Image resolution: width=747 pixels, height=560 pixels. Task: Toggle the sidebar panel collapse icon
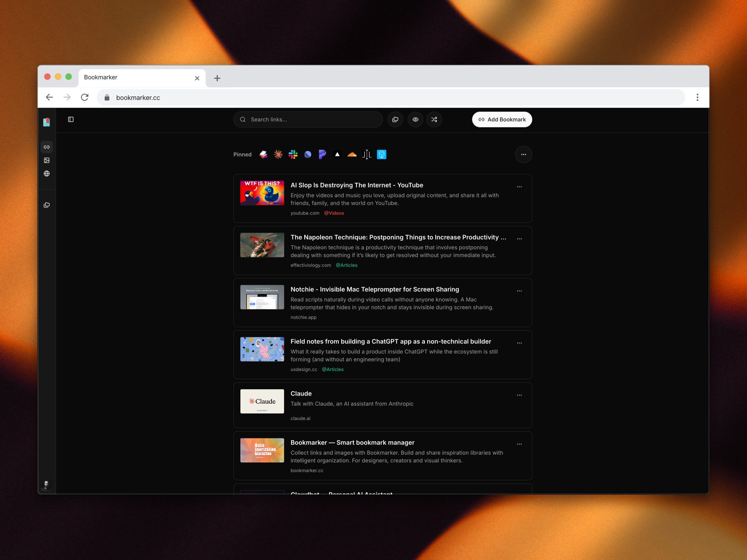click(x=71, y=119)
